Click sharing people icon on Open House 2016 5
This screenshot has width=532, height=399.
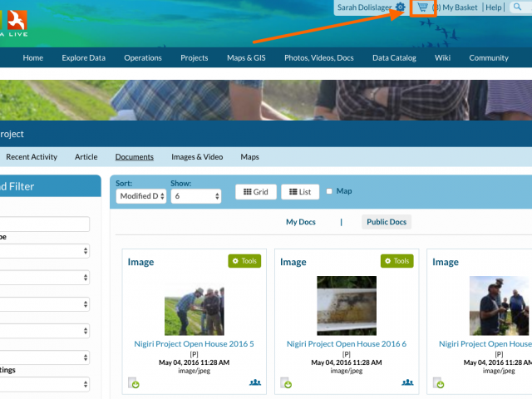click(255, 382)
